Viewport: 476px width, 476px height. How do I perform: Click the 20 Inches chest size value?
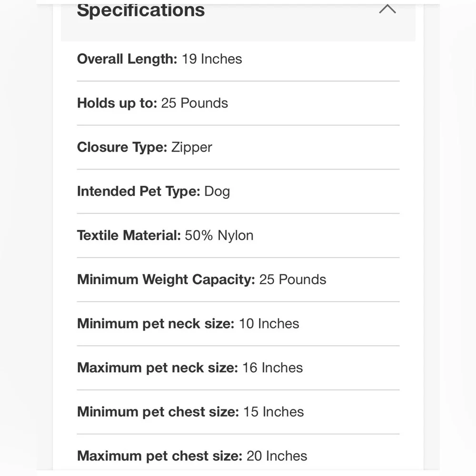[x=277, y=456]
